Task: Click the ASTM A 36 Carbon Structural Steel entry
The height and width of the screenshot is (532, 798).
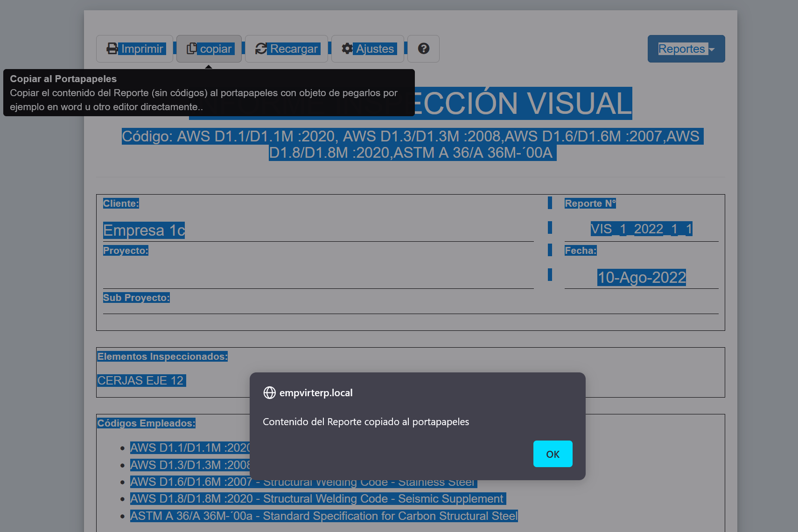Action: tap(323, 516)
